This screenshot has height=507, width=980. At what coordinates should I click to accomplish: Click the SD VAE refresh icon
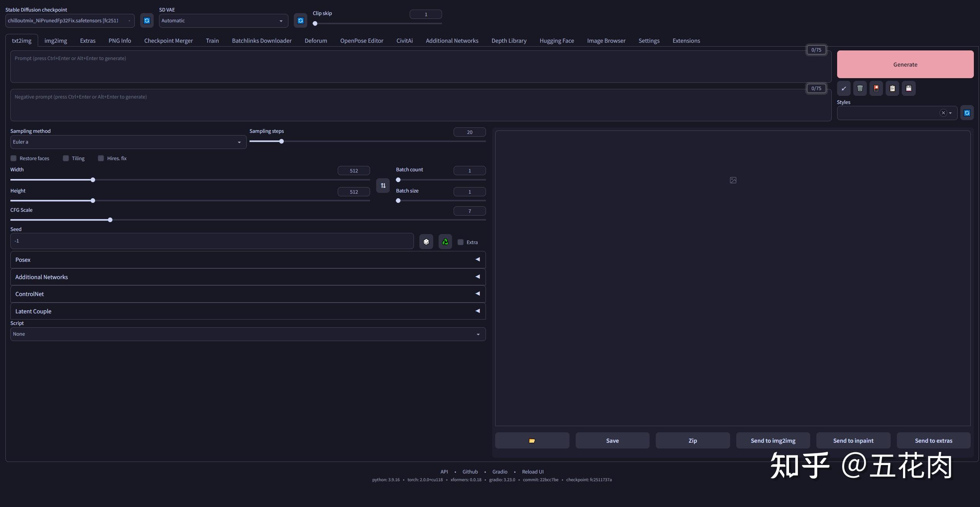(x=300, y=20)
